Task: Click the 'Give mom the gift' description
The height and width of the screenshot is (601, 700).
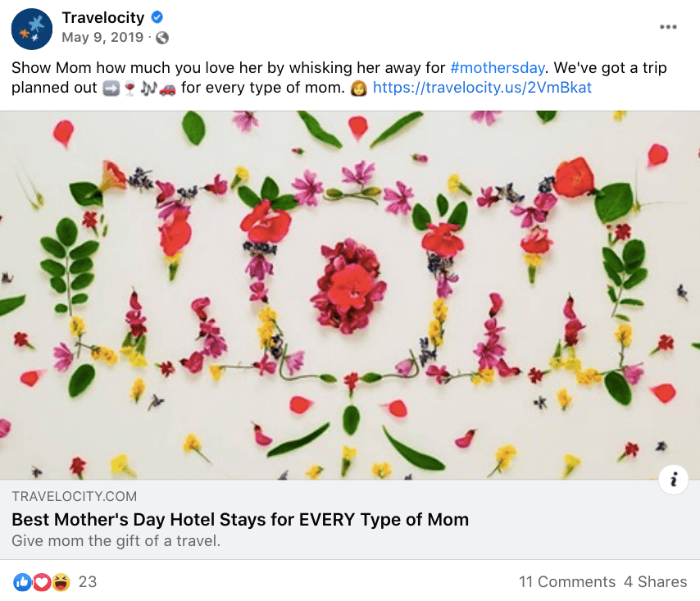Action: coord(116,541)
